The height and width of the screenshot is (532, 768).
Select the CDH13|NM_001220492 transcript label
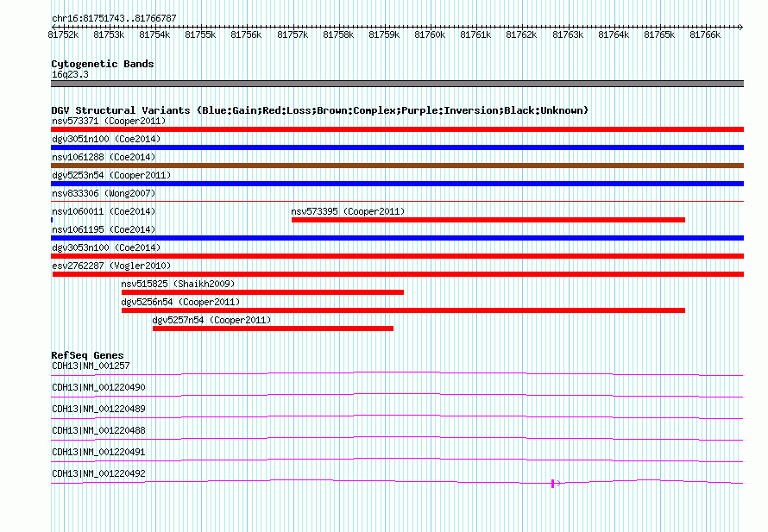[98, 473]
